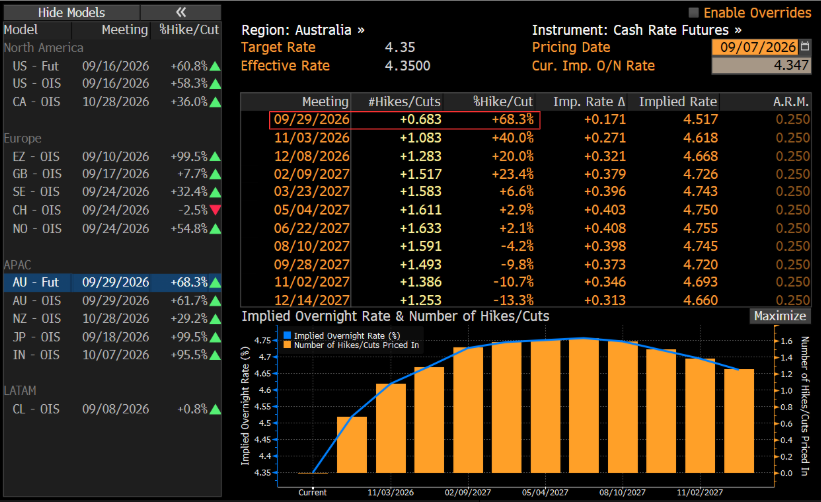Click the Target Rate label
Screen dimensions: 821x502
278,47
